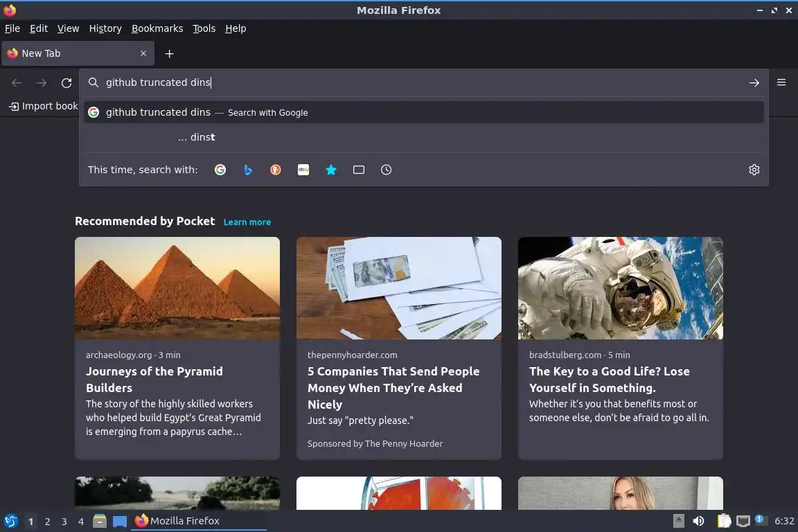Click the 6:32 clock in taskbar

pos(784,521)
